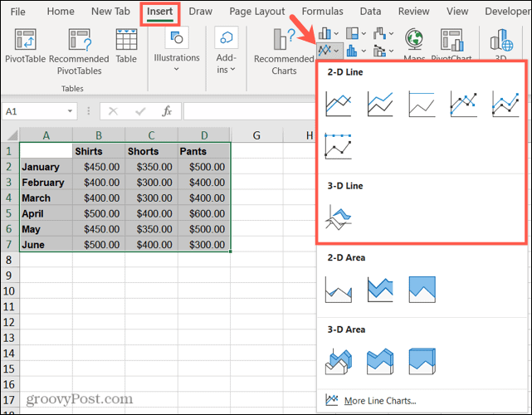Select 100% Stacked Line with Markers chart
This screenshot has height=415, width=532.
click(339, 146)
